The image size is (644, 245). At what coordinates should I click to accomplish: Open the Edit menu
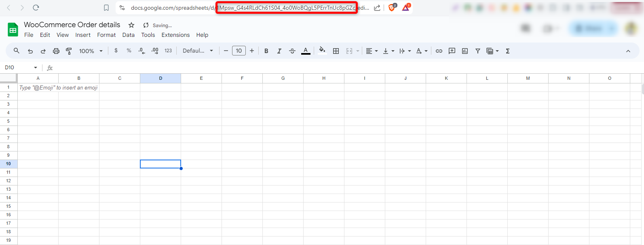click(45, 35)
